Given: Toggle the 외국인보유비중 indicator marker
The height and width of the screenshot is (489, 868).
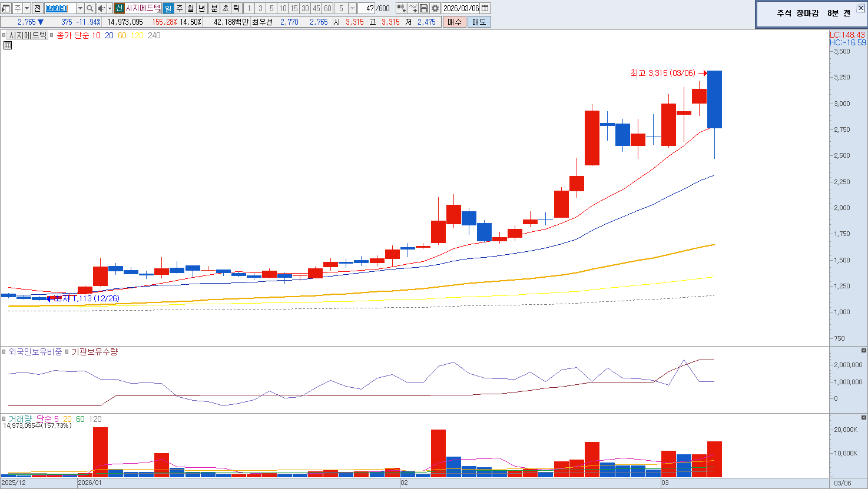Looking at the screenshot, I should [x=4, y=352].
